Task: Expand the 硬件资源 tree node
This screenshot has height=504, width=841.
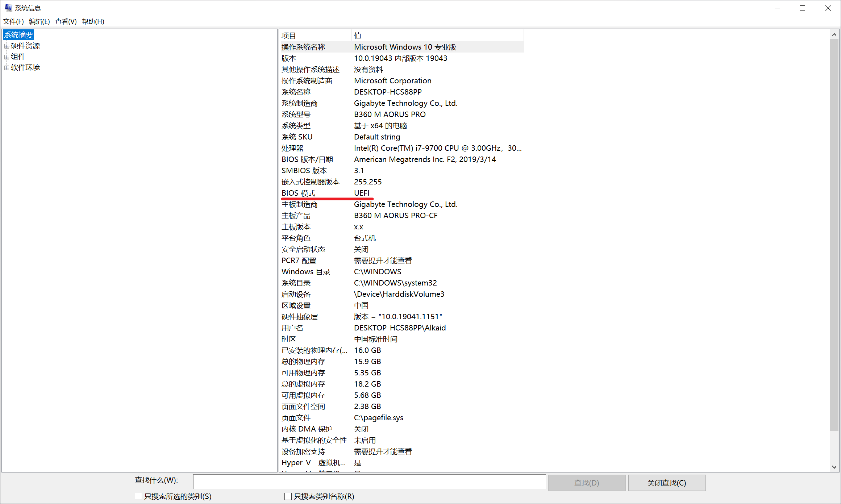Action: point(7,46)
